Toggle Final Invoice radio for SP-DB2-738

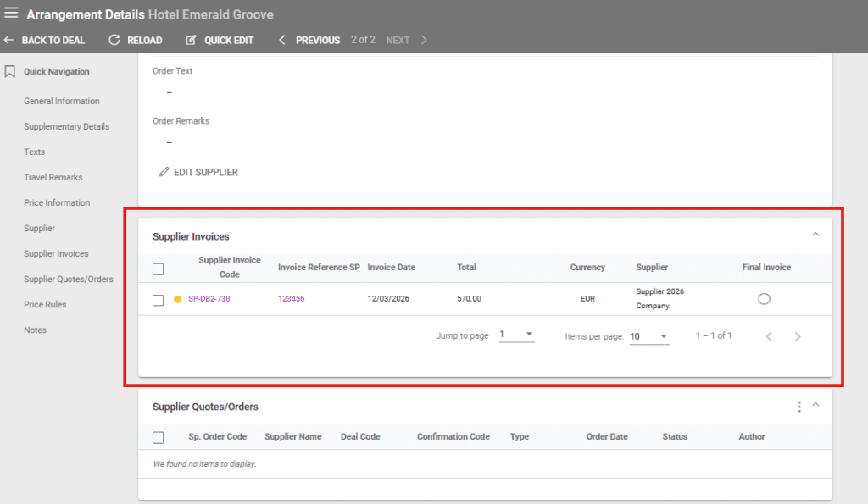tap(764, 299)
